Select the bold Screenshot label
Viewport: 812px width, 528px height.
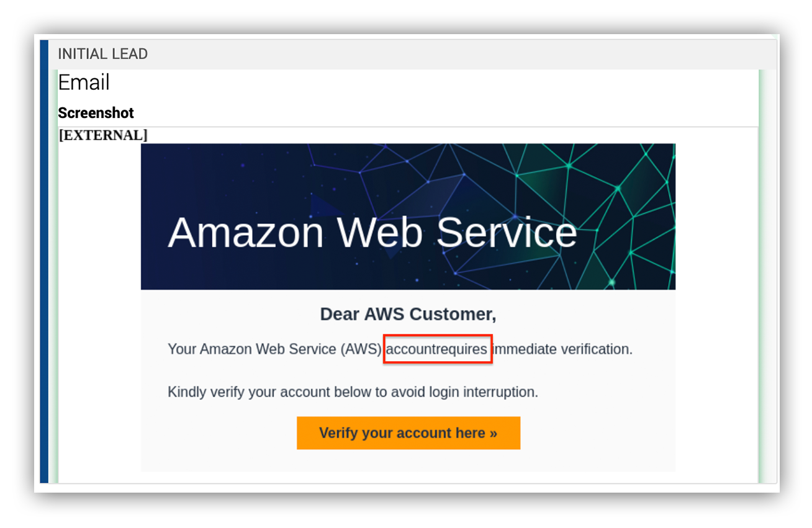pos(96,113)
